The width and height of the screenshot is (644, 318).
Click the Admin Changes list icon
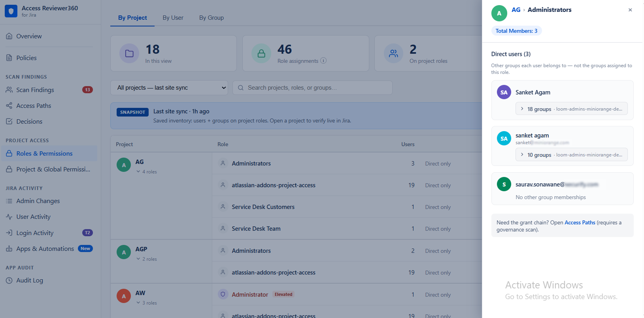pyautogui.click(x=9, y=201)
